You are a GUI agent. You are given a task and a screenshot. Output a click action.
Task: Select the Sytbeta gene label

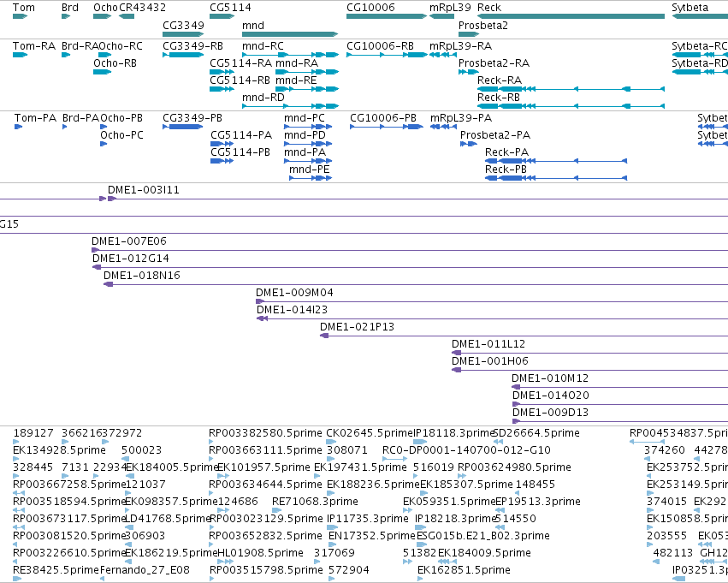click(690, 8)
